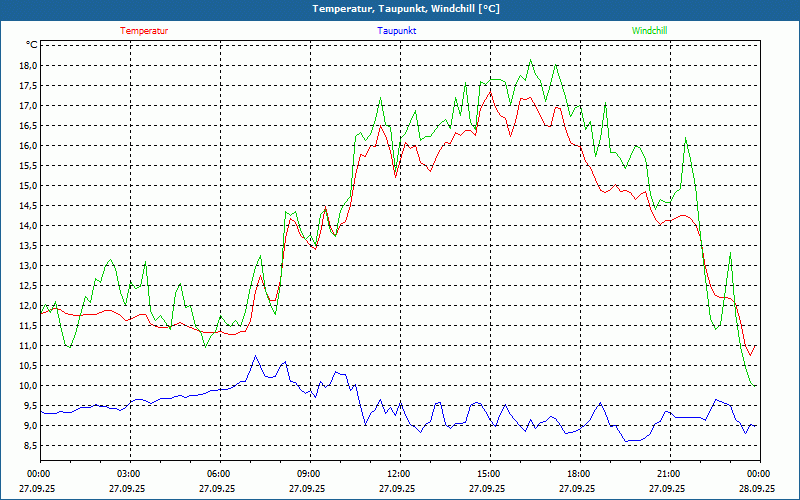Image resolution: width=800 pixels, height=500 pixels.
Task: Click the 03:00 time axis label
Action: [x=129, y=474]
